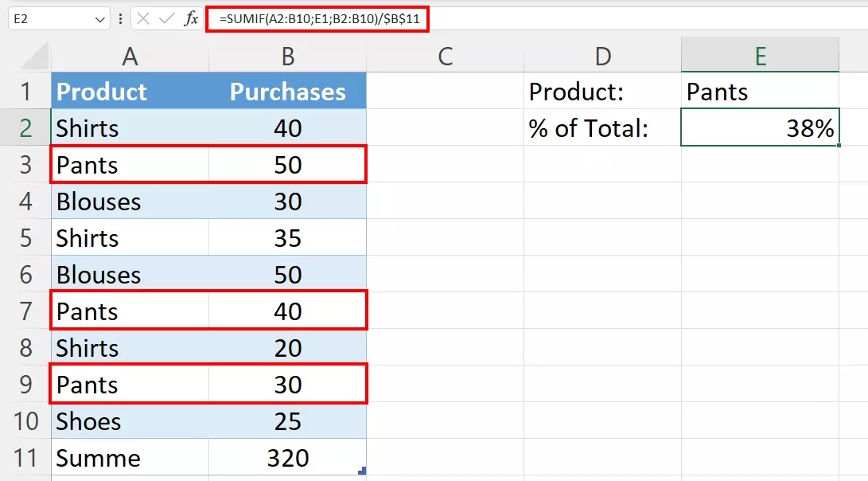Select the Shoes cell in row 10

pos(130,421)
